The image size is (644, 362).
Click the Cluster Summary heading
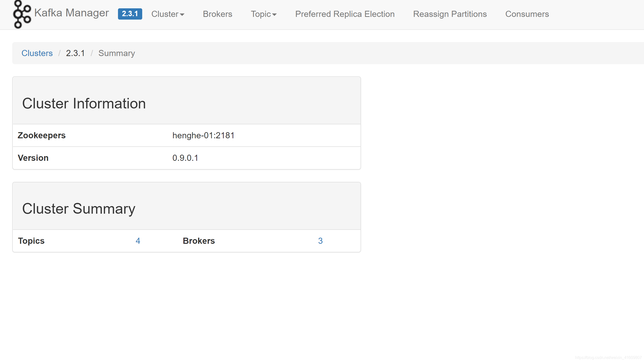(79, 209)
